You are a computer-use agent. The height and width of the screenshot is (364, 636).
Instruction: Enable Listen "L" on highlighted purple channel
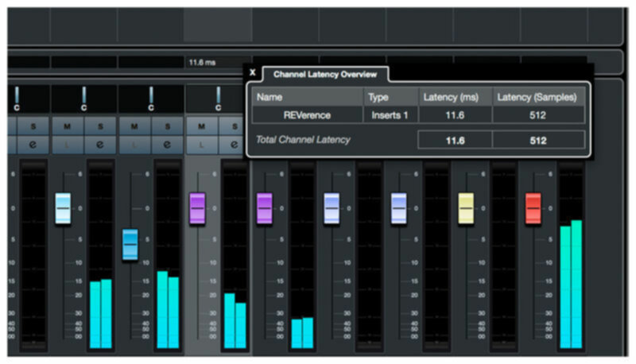[201, 144]
